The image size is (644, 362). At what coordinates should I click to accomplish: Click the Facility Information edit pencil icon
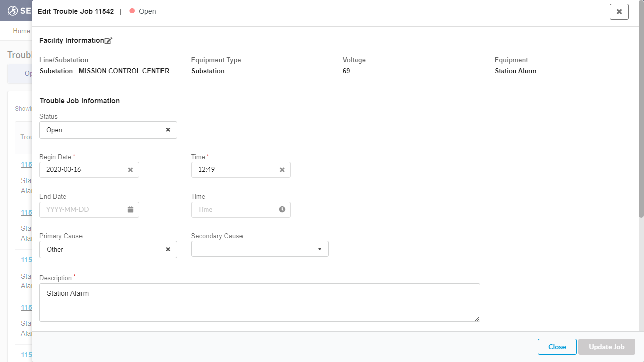(x=108, y=41)
